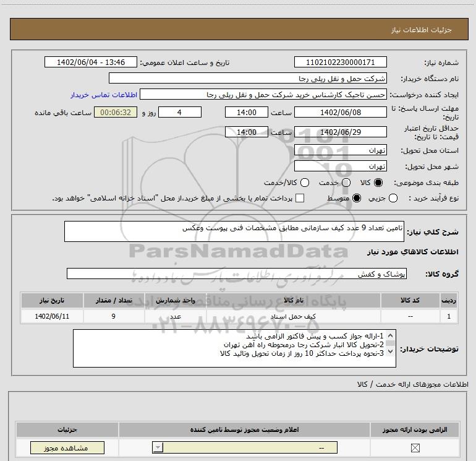The width and height of the screenshot is (476, 461).
Task: Click the unit cell عدد
Action: pyautogui.click(x=176, y=316)
